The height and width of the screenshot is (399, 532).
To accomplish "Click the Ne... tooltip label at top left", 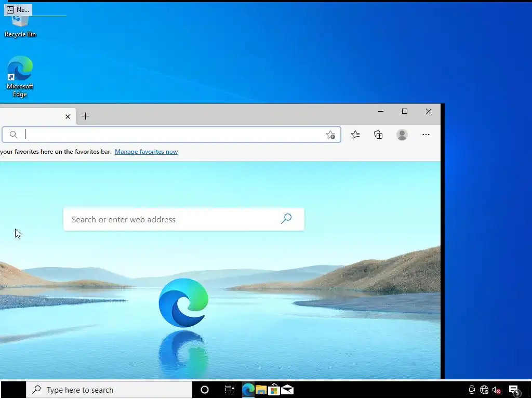I will point(18,10).
